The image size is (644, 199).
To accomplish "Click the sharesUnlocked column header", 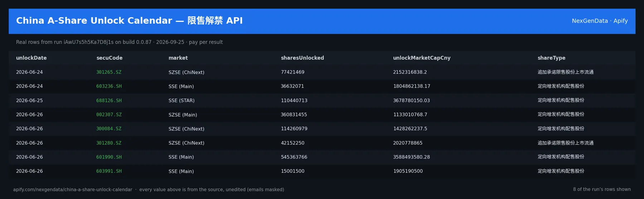I will pos(302,58).
